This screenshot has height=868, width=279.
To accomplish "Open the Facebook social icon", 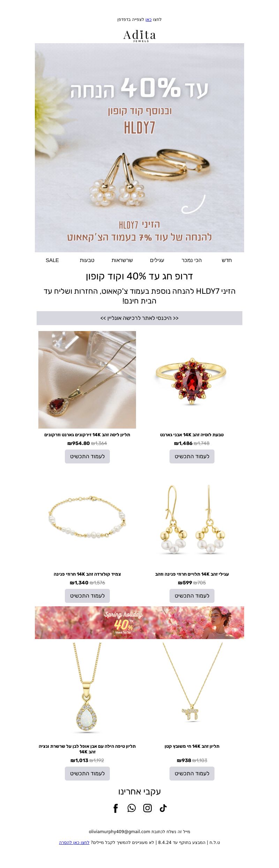I will click(116, 808).
